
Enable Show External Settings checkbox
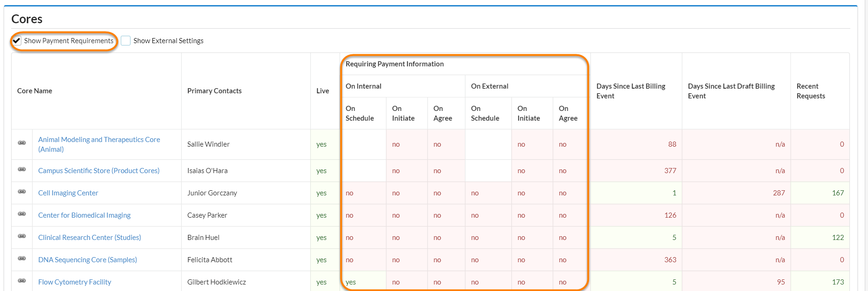point(126,41)
